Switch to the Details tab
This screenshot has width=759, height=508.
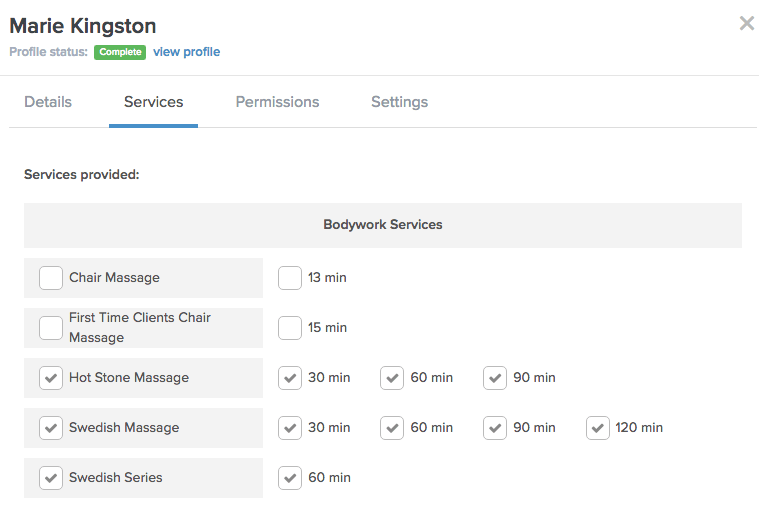pyautogui.click(x=48, y=102)
